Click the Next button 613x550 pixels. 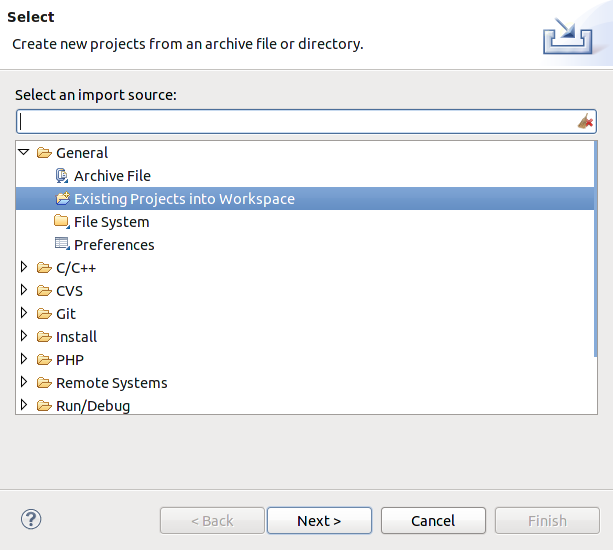coord(319,521)
